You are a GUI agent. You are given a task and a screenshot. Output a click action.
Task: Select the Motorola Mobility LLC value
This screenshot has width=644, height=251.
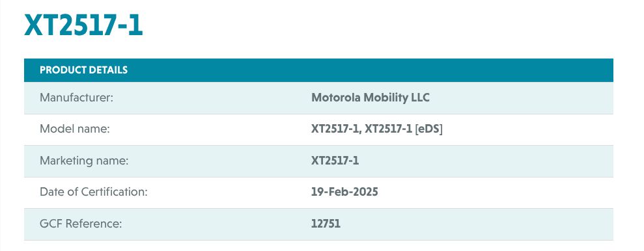371,98
